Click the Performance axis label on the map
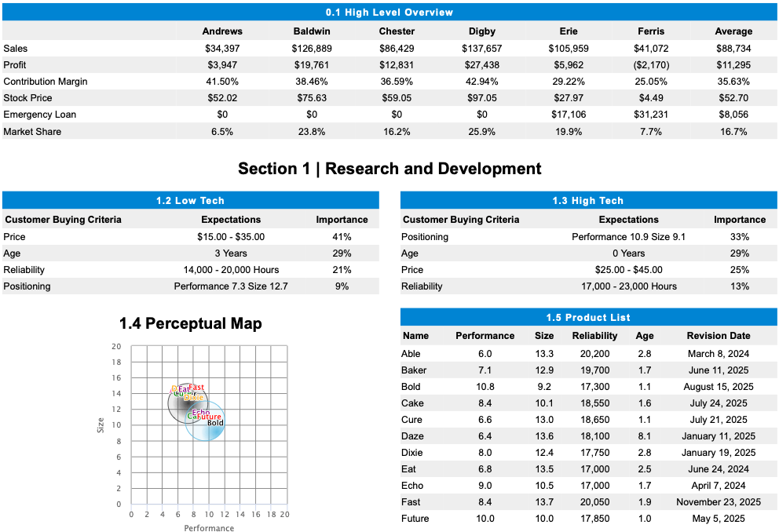 208,527
